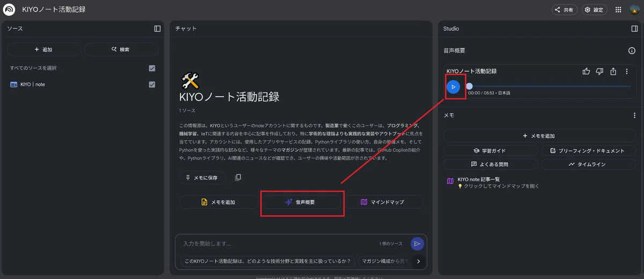Toggle the KIYO | note source checkbox
The image size is (644, 279).
[152, 84]
